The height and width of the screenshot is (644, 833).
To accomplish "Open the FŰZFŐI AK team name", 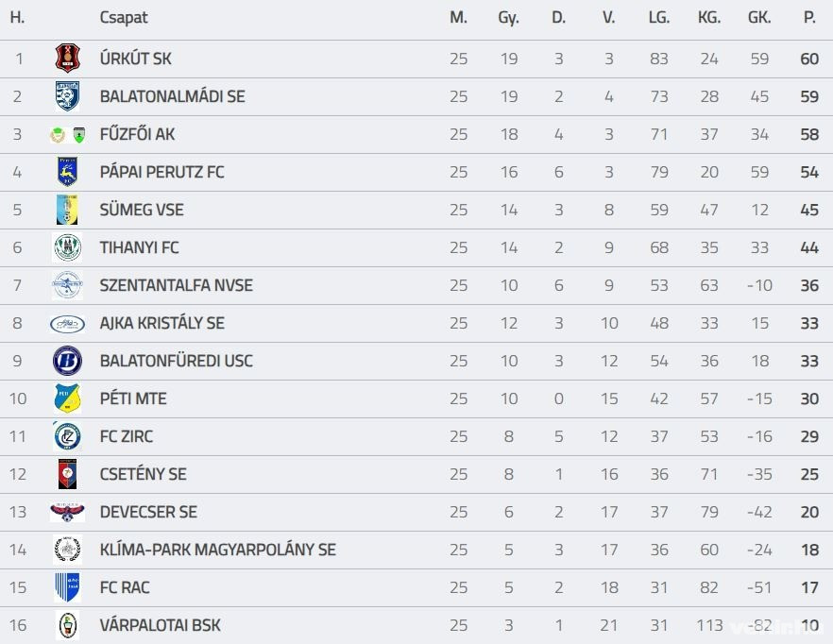I will [x=137, y=134].
